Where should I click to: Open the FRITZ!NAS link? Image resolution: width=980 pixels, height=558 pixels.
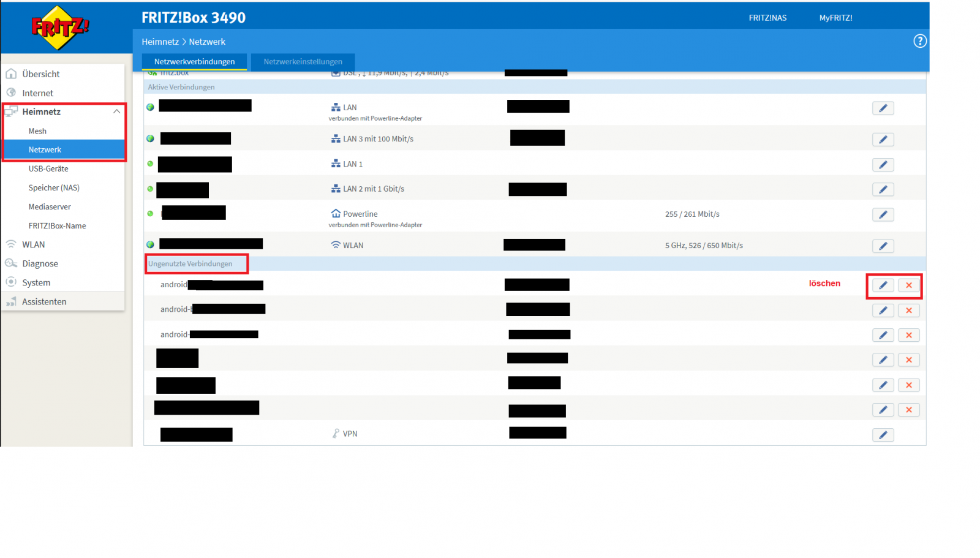pyautogui.click(x=767, y=18)
